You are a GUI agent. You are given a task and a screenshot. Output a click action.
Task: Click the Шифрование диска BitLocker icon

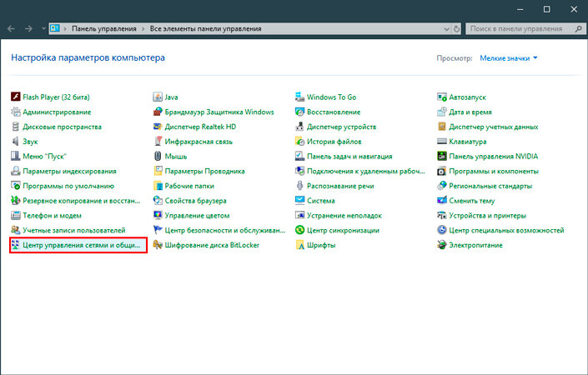coord(158,245)
